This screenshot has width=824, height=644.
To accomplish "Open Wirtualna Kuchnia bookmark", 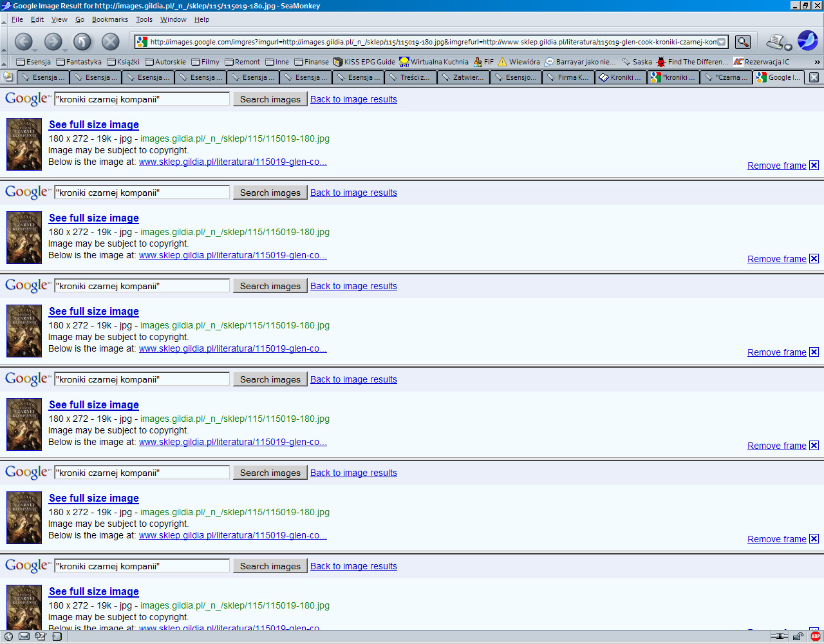I will coord(433,62).
